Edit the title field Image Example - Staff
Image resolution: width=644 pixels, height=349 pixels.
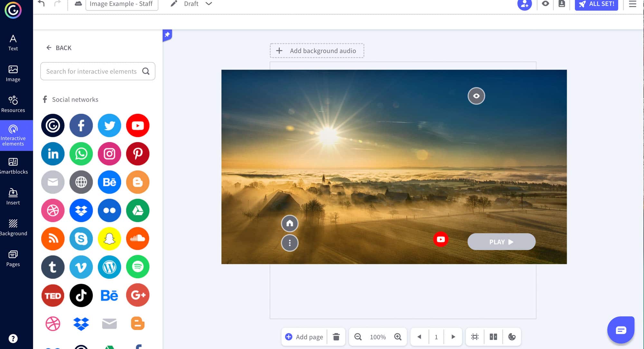point(122,4)
